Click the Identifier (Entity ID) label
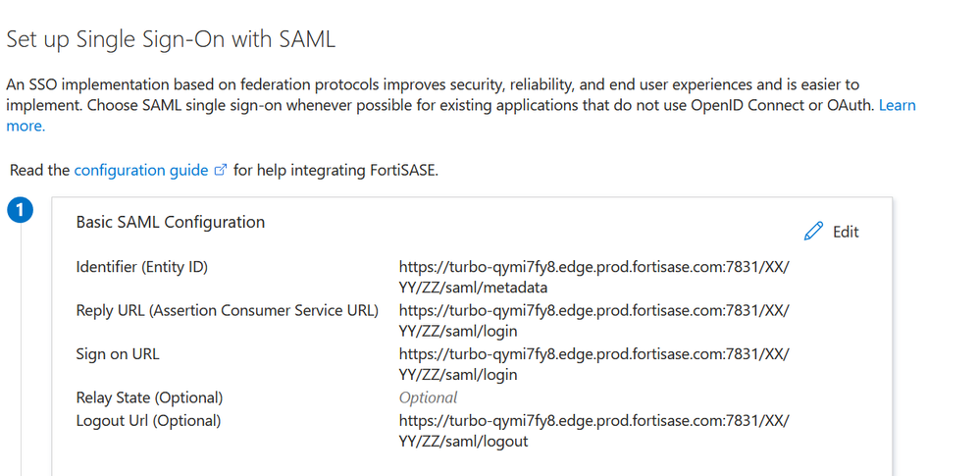The width and height of the screenshot is (980, 476). 142,267
